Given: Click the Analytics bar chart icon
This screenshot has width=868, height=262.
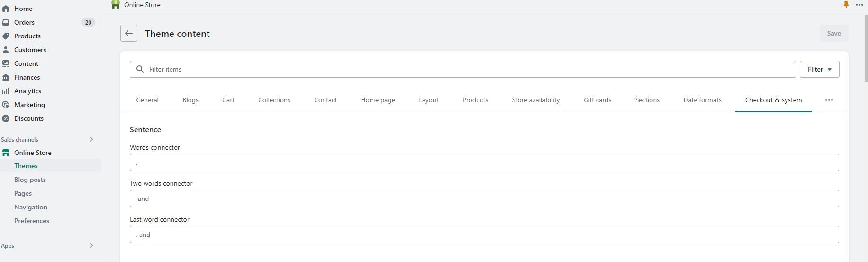Looking at the screenshot, I should pos(6,91).
